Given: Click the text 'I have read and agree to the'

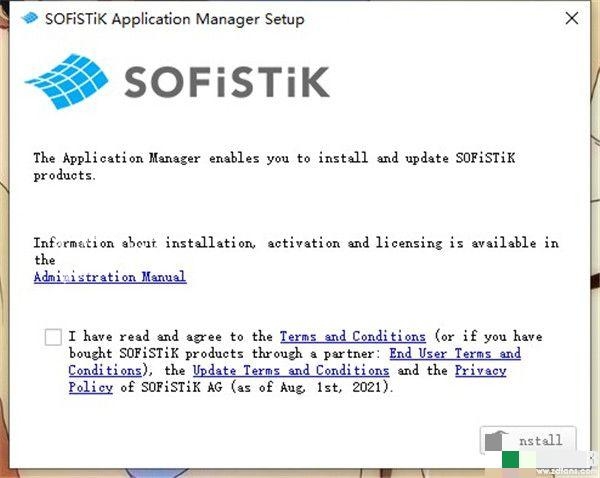Looking at the screenshot, I should pos(171,336).
